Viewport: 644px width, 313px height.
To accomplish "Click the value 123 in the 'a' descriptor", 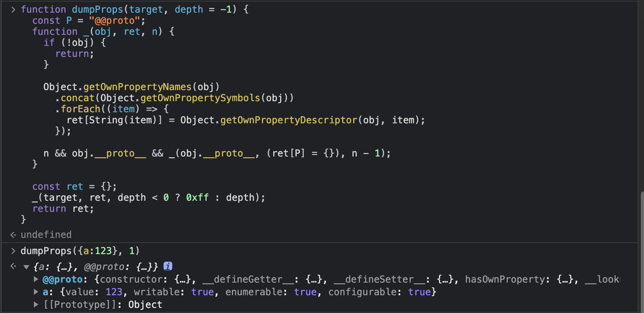I will click(114, 292).
